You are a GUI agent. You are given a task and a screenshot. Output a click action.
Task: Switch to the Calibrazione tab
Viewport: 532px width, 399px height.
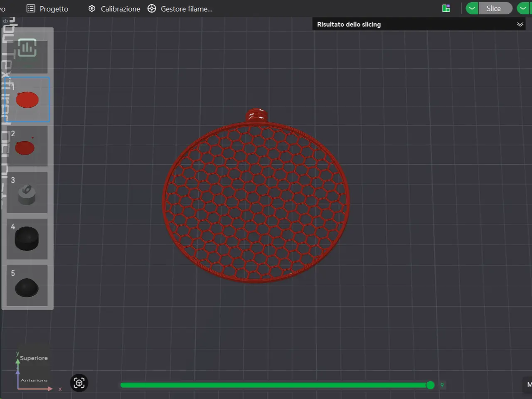(114, 9)
